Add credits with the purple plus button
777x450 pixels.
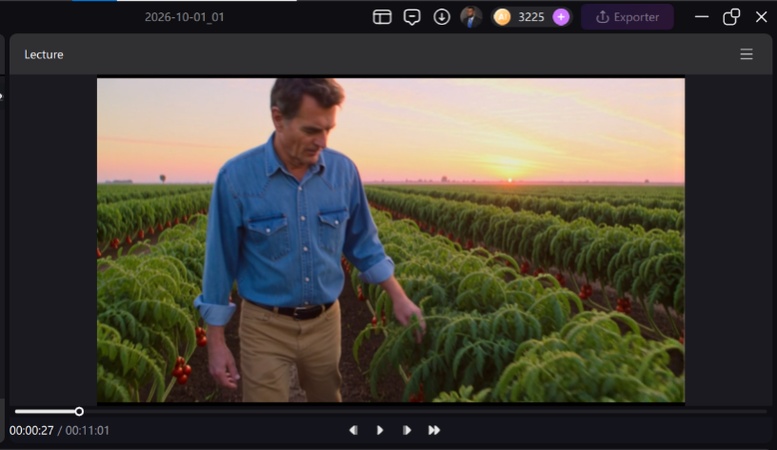[561, 17]
